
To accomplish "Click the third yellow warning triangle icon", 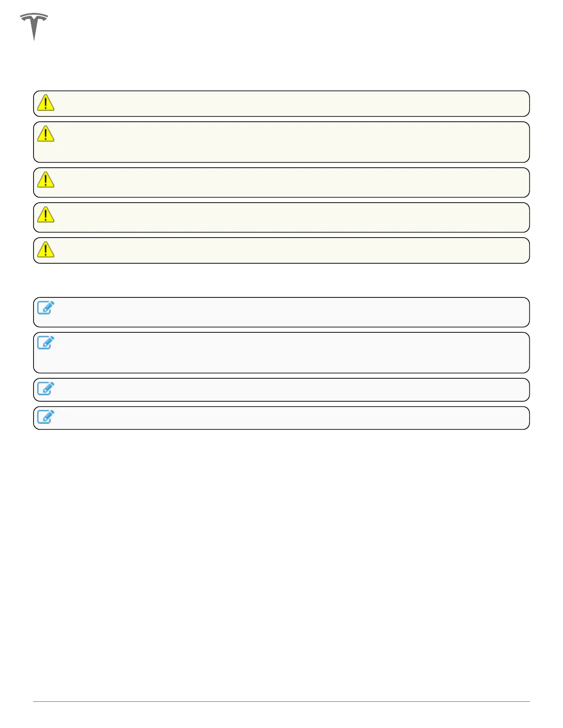I will [x=46, y=179].
